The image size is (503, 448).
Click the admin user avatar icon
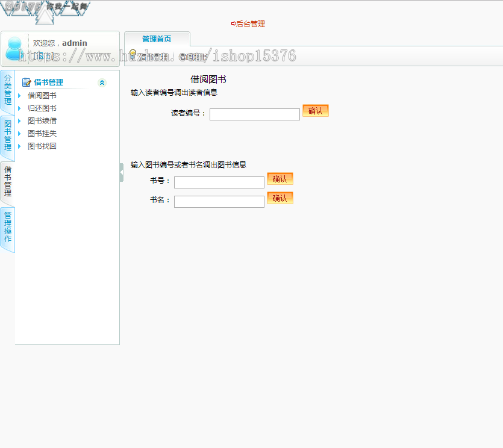[14, 49]
